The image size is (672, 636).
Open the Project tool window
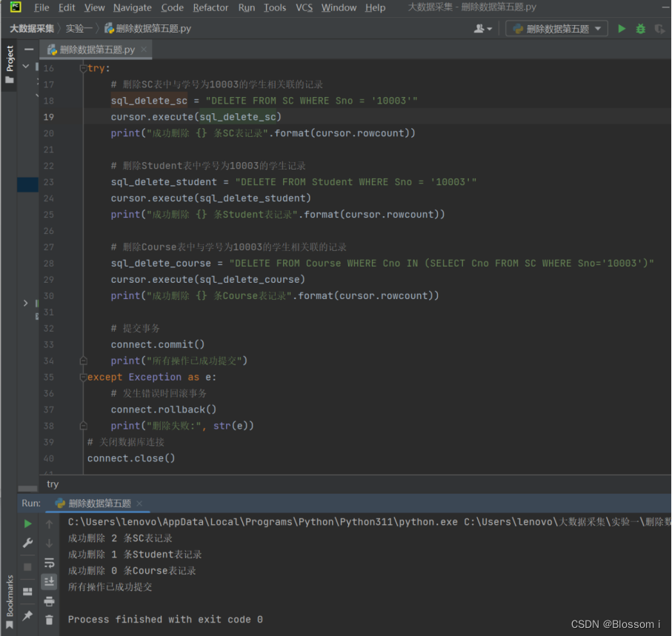point(10,64)
